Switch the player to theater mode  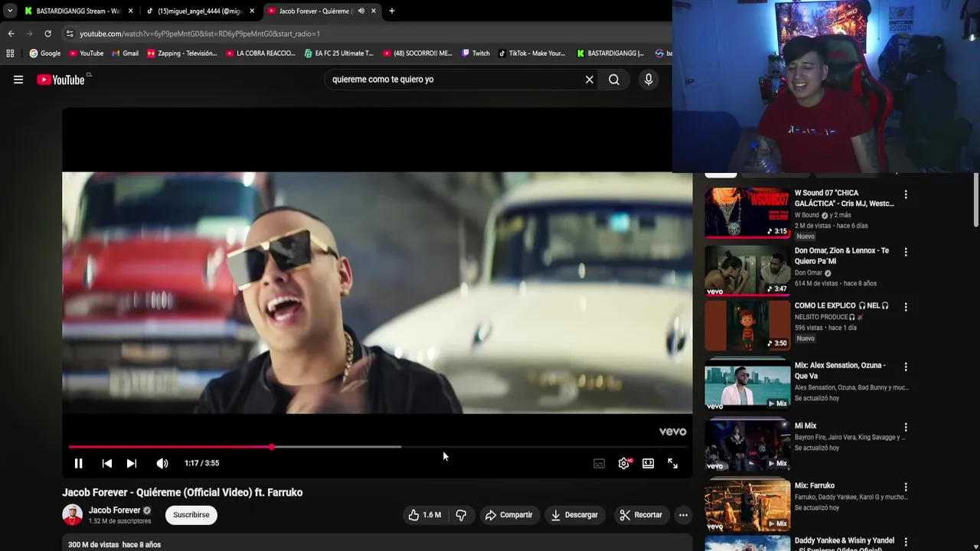(x=648, y=463)
